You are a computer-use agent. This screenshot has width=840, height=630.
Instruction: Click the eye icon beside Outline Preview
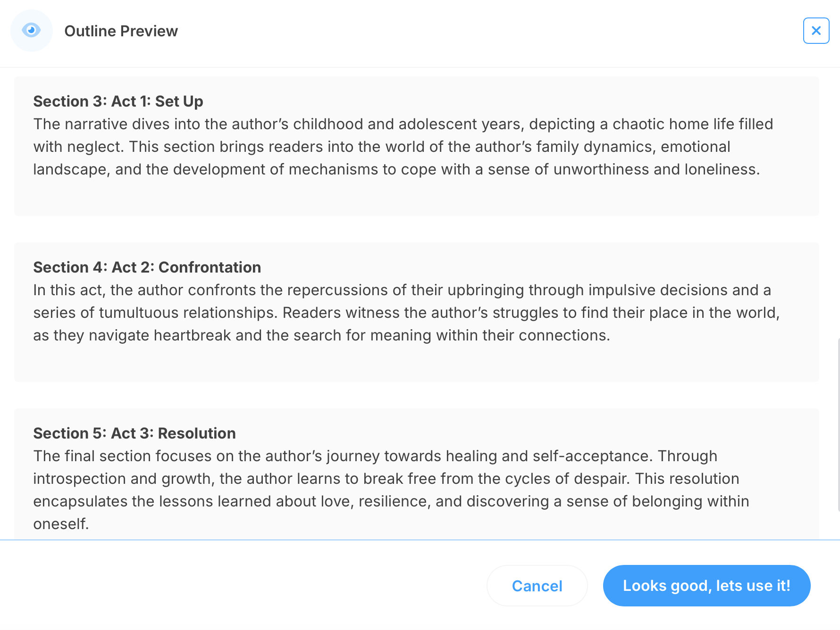31,31
